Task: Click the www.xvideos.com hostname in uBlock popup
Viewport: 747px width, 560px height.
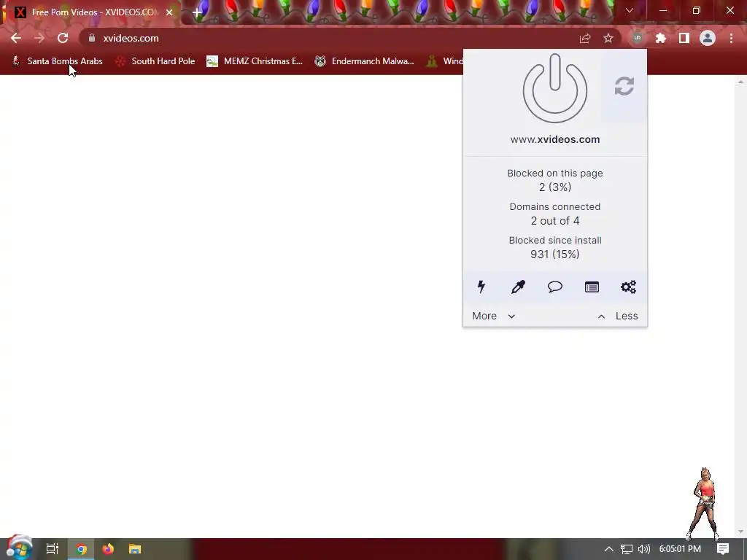Action: click(x=555, y=139)
